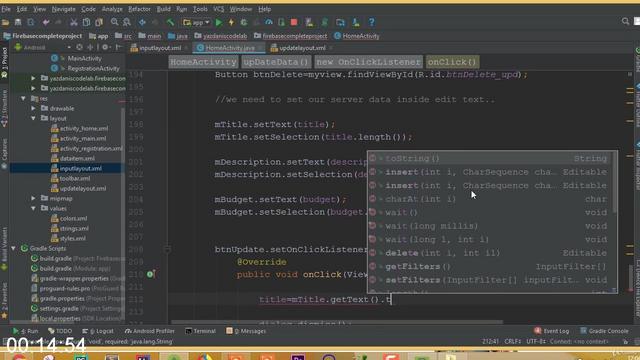Stop the app with red square
This screenshot has height=360, width=640.
(294, 22)
